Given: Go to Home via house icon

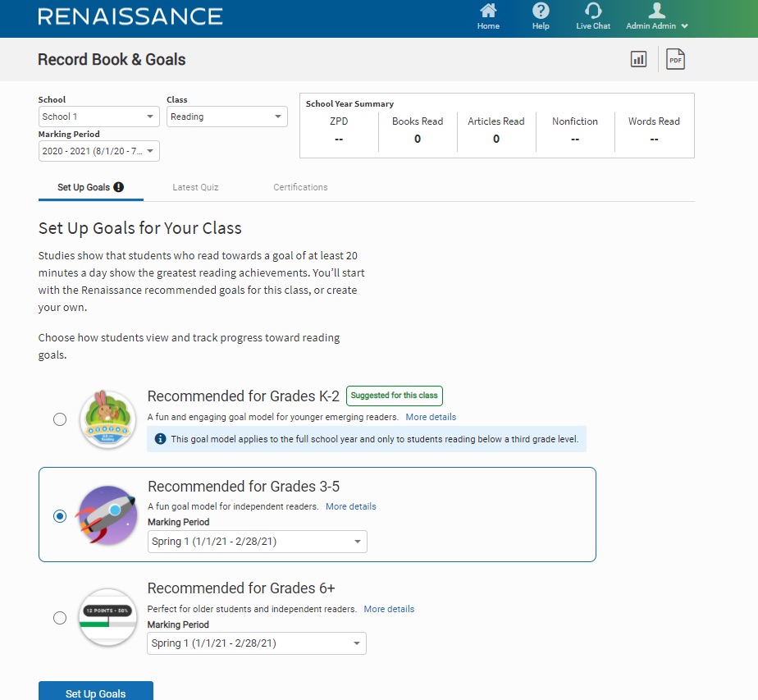Looking at the screenshot, I should coord(488,10).
